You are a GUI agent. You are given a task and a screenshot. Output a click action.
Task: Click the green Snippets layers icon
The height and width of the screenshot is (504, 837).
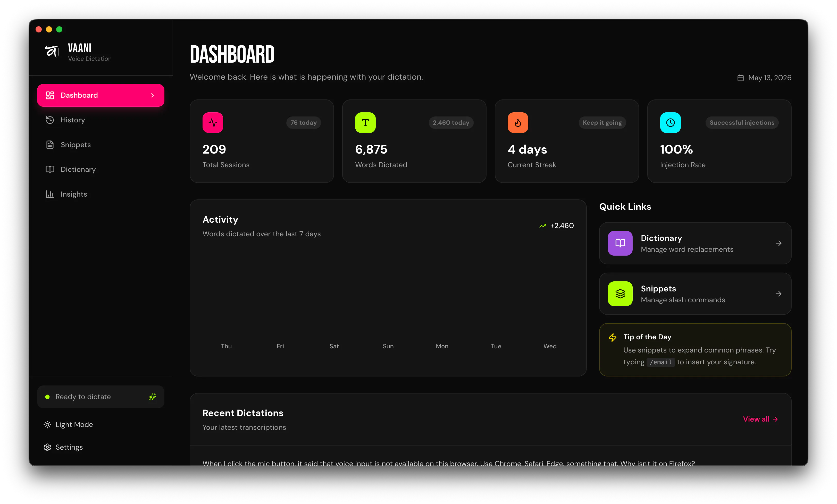click(620, 294)
